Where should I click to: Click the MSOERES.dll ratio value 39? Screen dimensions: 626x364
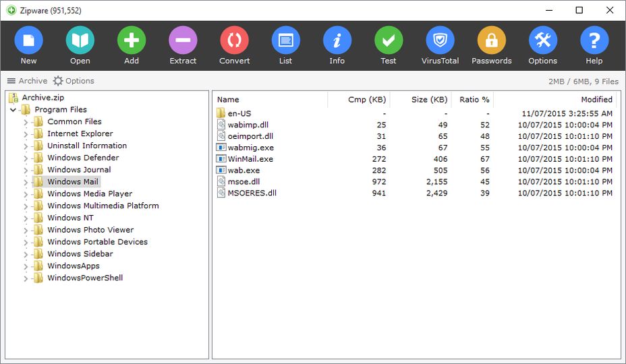click(485, 193)
